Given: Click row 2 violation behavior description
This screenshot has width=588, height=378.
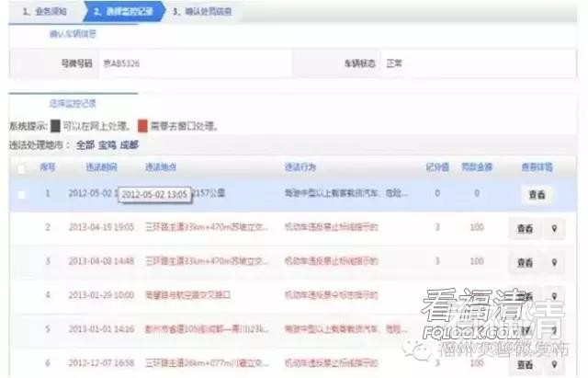Looking at the screenshot, I should pos(331,227).
